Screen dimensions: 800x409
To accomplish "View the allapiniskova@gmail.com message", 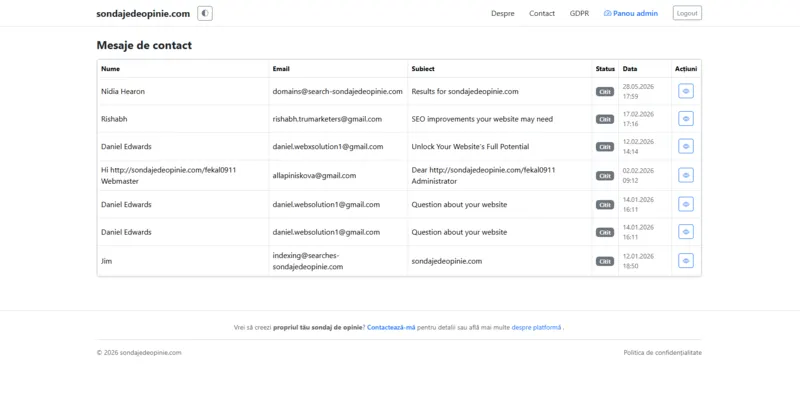I will point(686,175).
